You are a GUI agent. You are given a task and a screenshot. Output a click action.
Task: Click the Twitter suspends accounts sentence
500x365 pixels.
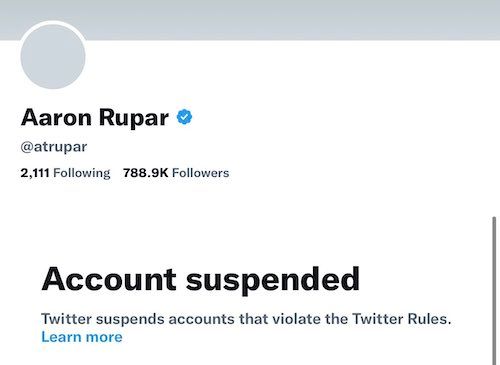tap(246, 319)
